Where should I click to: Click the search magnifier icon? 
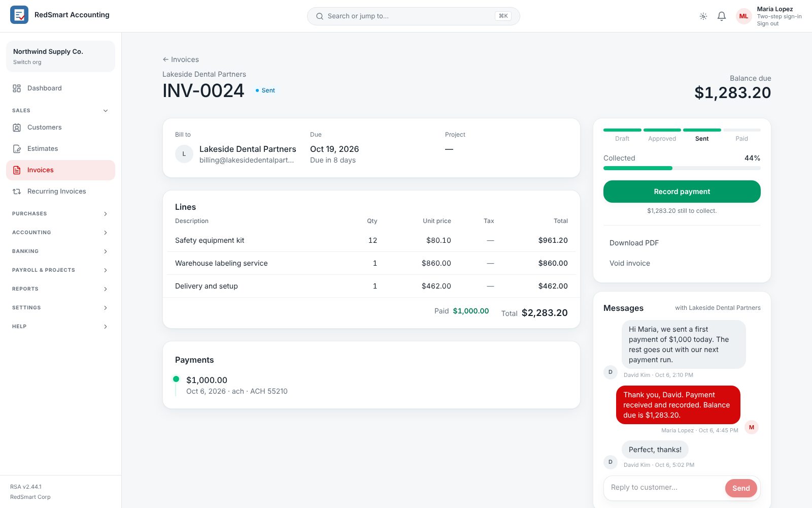[320, 16]
